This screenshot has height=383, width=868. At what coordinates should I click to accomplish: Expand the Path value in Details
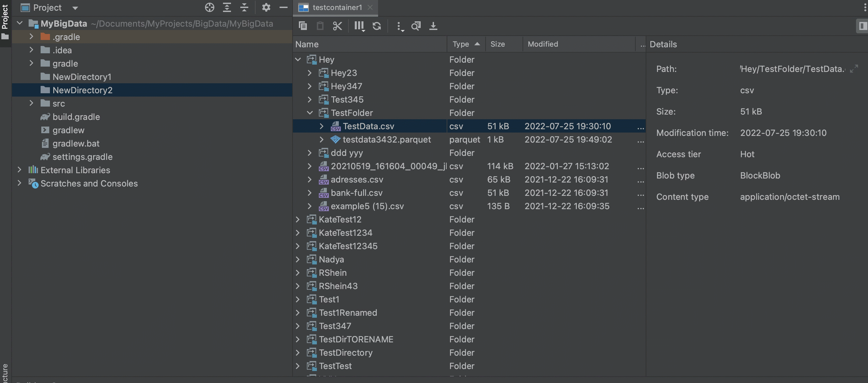pos(853,69)
